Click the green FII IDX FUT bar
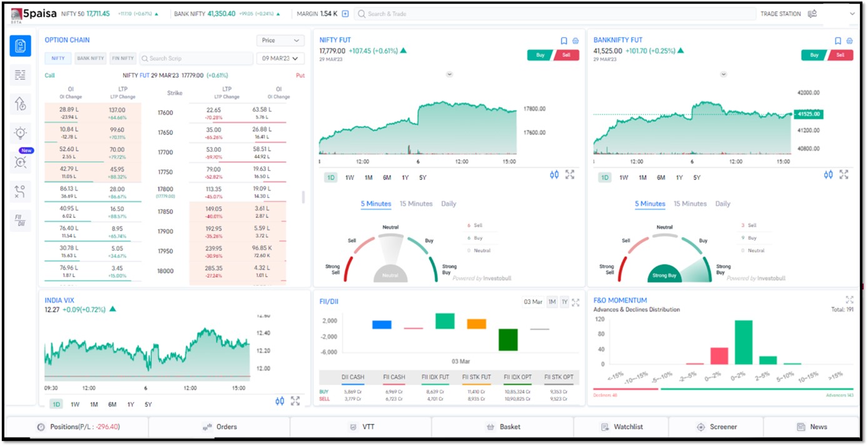The width and height of the screenshot is (868, 446). (445, 321)
